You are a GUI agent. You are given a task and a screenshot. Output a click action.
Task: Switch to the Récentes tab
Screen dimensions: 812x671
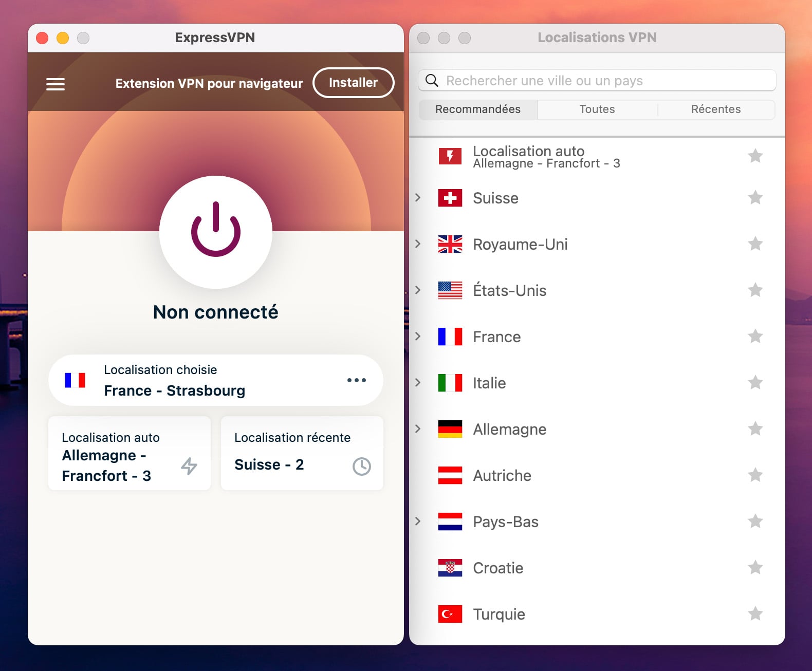pyautogui.click(x=716, y=109)
